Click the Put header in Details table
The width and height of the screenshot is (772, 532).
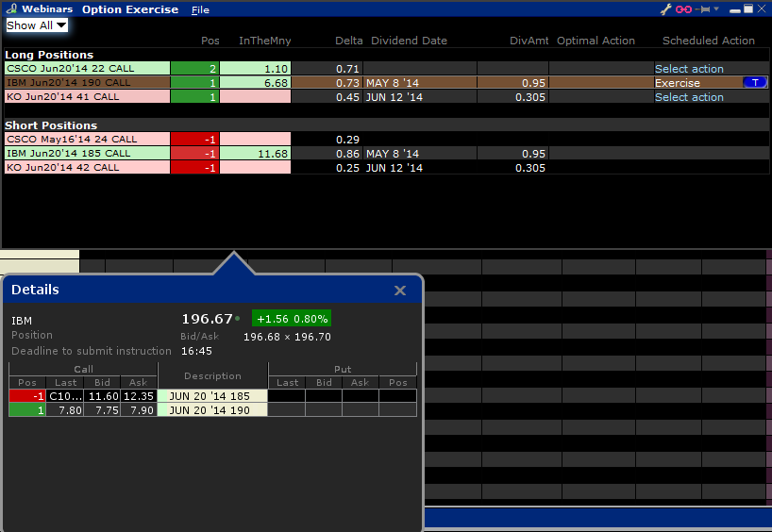click(343, 369)
